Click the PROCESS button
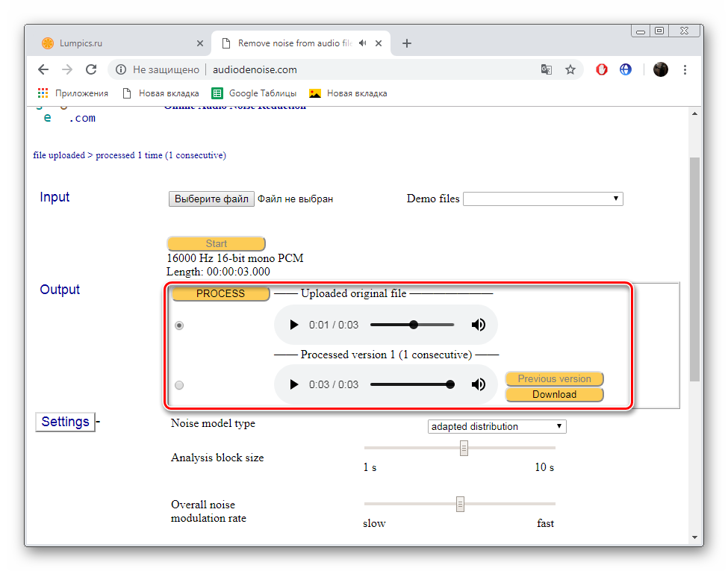This screenshot has height=571, width=728. [220, 294]
